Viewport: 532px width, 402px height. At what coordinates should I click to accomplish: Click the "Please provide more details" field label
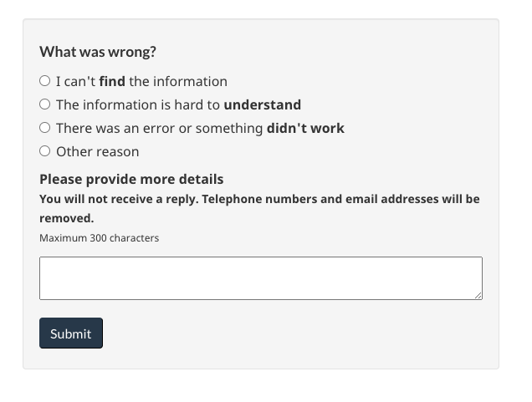[131, 180]
